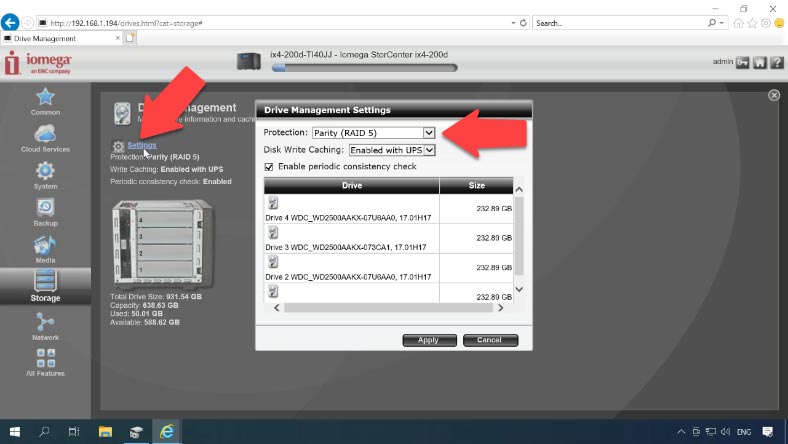The image size is (788, 444).
Task: Click the Drive 4 disk icon
Action: [x=273, y=203]
